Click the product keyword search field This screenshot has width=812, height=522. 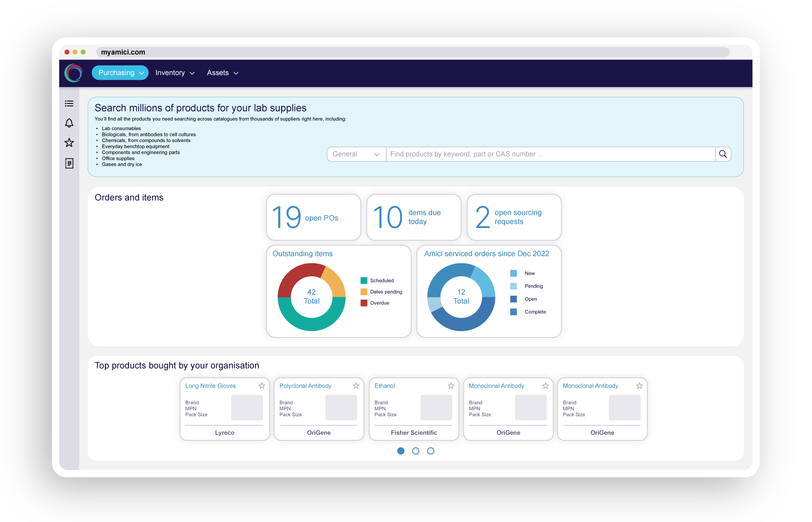[x=550, y=154]
